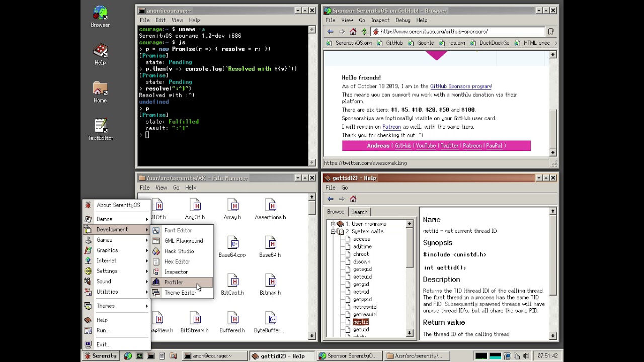Viewport: 644px width, 362px height.
Task: Open Font Editor in Development submenu
Action: point(182,230)
